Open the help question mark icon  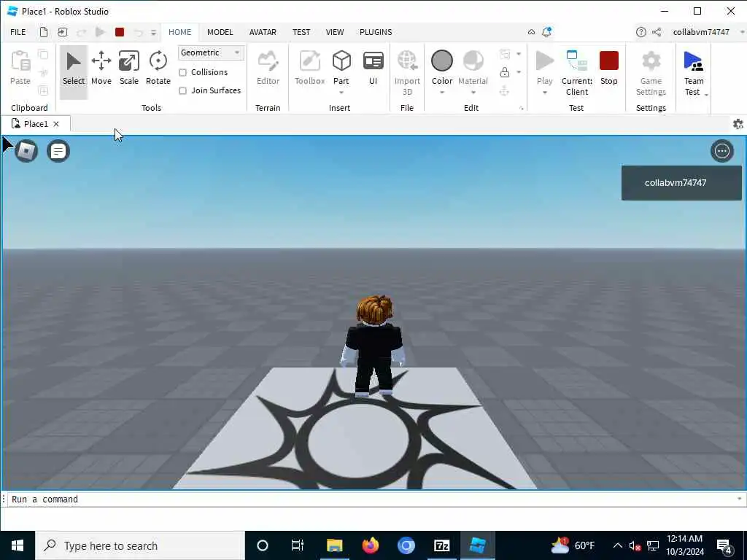[x=640, y=32]
